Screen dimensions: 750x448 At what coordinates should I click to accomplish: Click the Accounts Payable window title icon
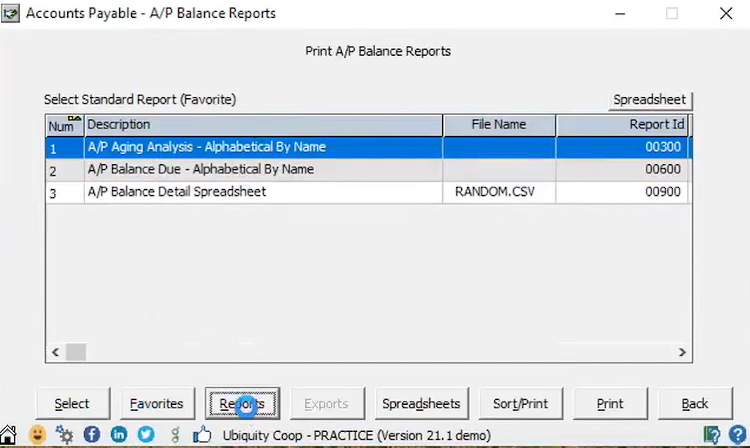[11, 13]
